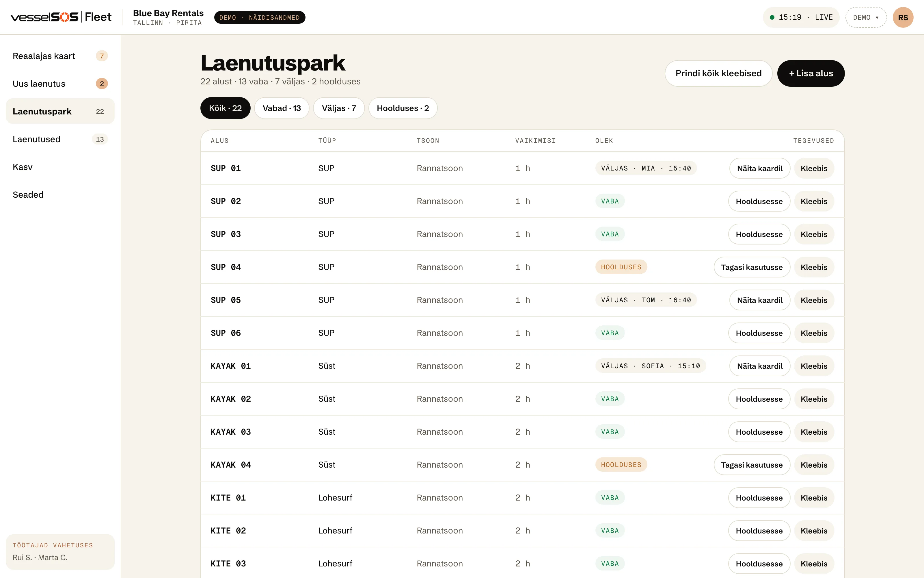This screenshot has width=924, height=578.
Task: Filter by Vabad · 13
Action: point(282,108)
